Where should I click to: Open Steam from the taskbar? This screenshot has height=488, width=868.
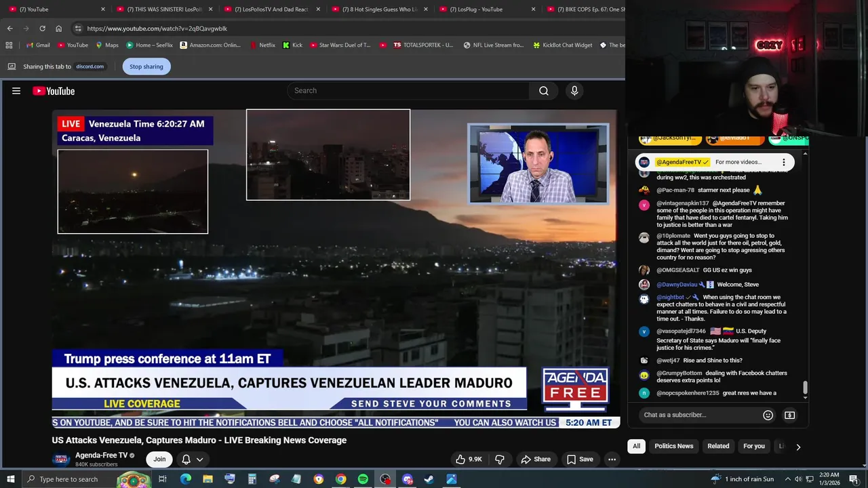coord(429,479)
